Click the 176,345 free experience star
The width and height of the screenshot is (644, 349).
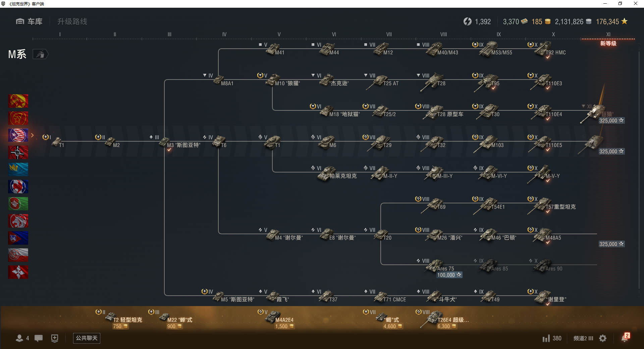point(611,21)
